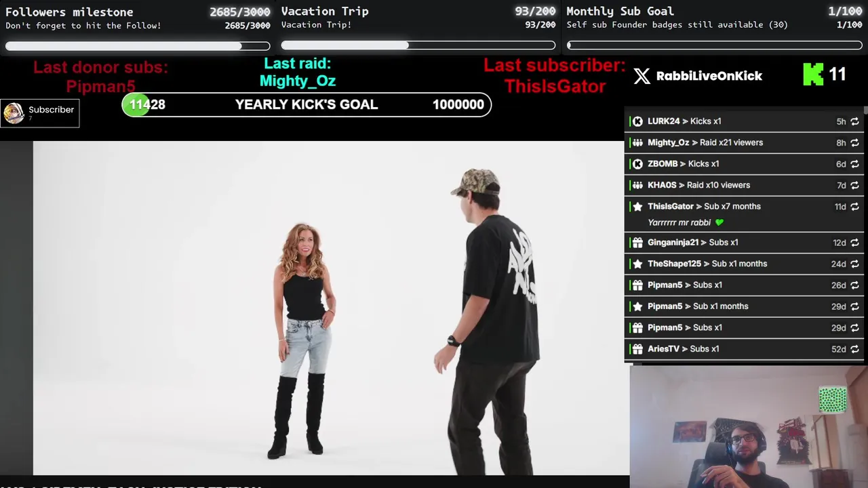Click the '5h' timestamp on LURK24 row

tap(841, 121)
